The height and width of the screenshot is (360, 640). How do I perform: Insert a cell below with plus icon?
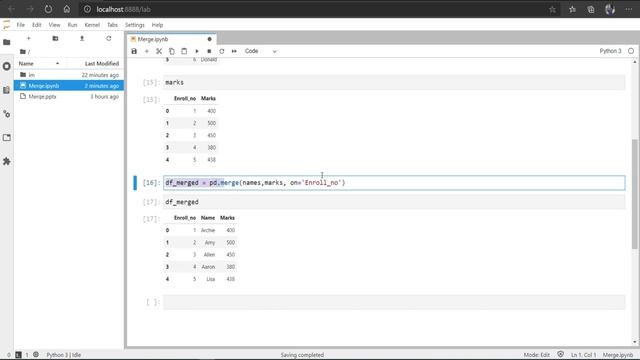click(147, 51)
